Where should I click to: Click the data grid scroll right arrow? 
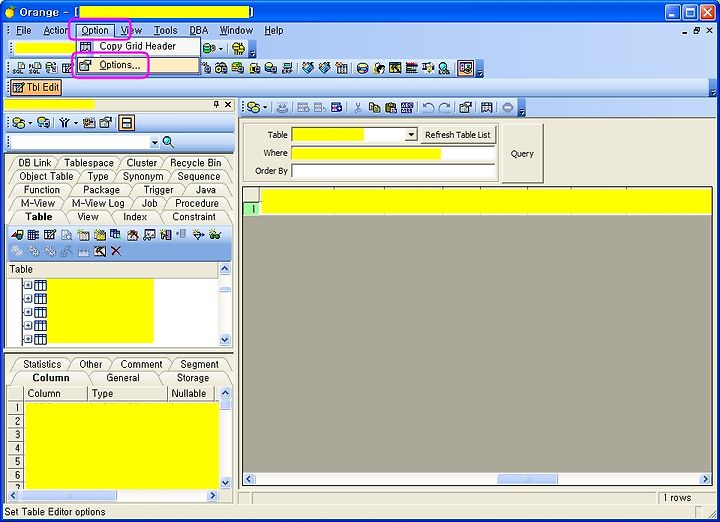click(x=705, y=479)
